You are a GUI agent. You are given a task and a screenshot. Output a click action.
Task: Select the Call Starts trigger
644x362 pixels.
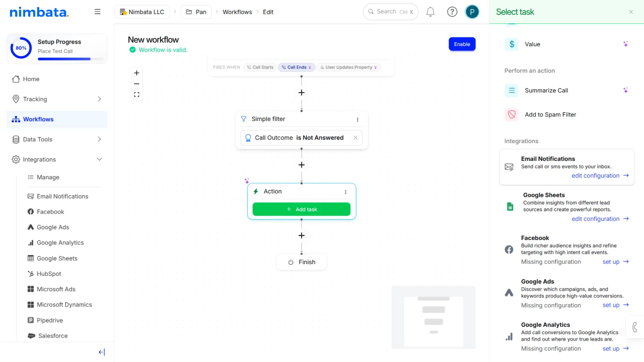(x=260, y=67)
